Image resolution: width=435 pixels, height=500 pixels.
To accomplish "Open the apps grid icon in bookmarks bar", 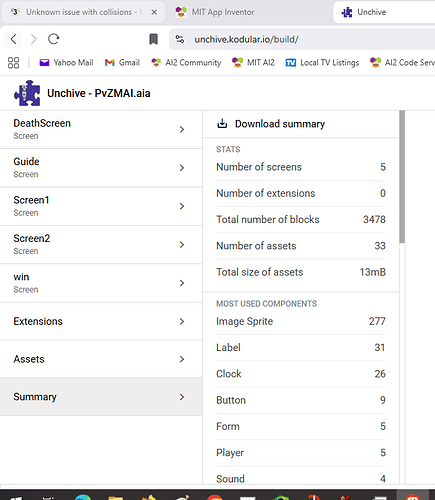I will (13, 62).
